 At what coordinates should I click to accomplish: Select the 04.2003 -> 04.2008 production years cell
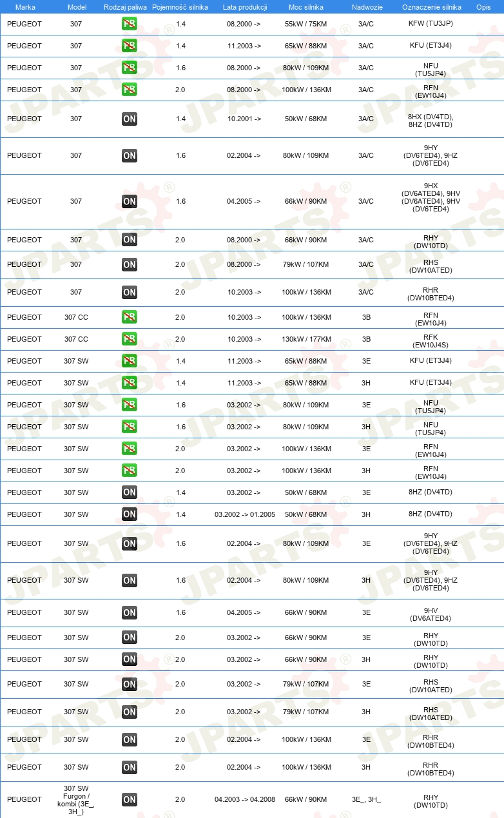point(245,799)
